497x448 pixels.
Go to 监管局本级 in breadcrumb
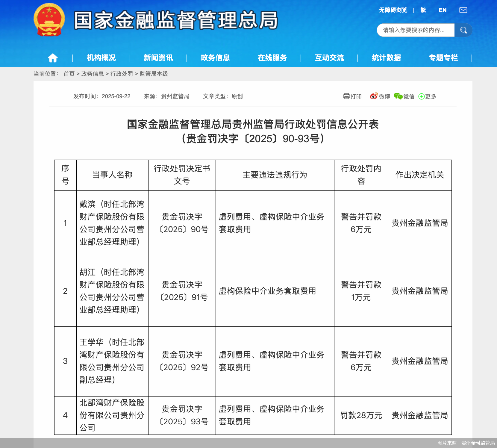pyautogui.click(x=154, y=74)
